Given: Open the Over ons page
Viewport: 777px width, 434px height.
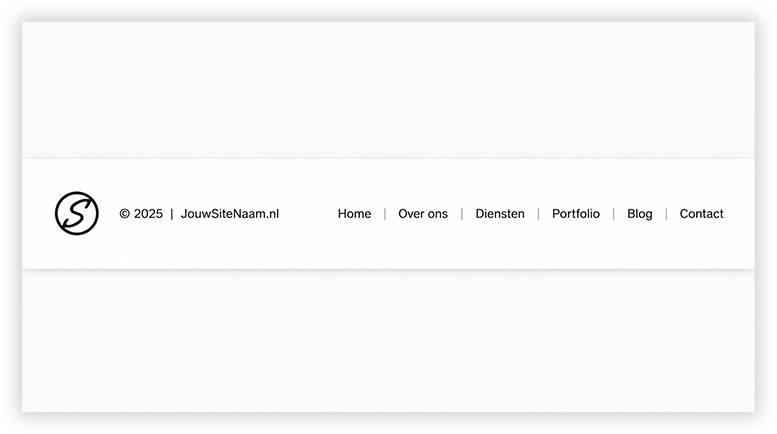Looking at the screenshot, I should (x=423, y=214).
